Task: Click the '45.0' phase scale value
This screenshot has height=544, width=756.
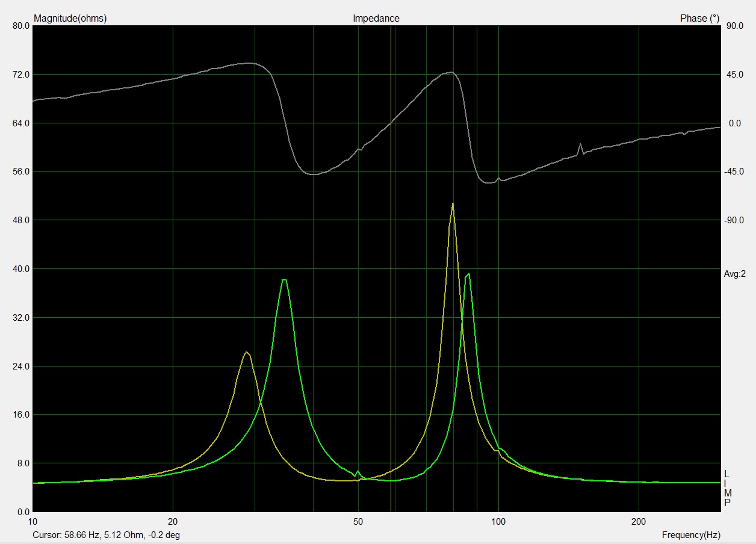Action: click(x=736, y=75)
